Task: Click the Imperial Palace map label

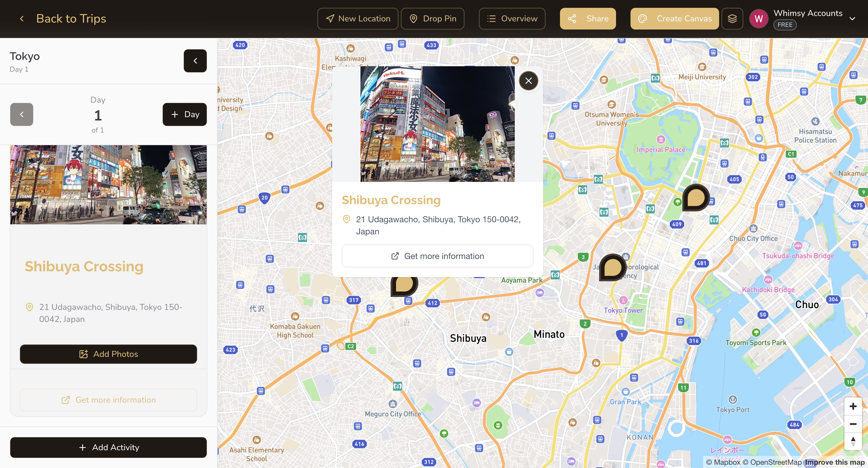Action: [660, 149]
